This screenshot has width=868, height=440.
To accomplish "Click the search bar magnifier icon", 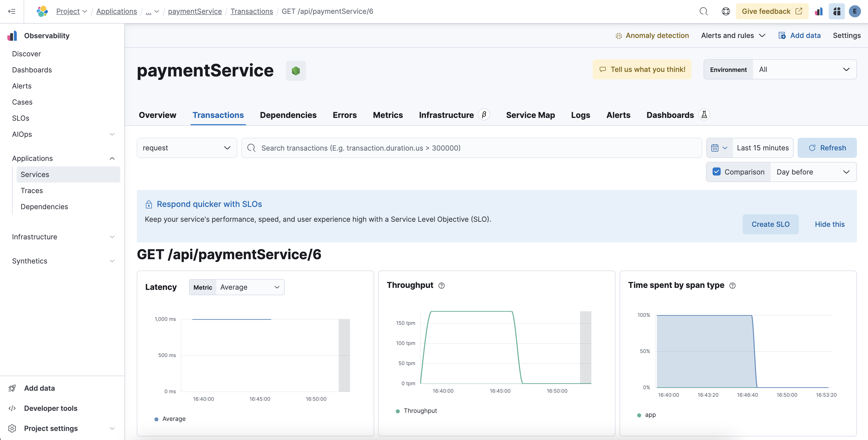I will click(251, 148).
